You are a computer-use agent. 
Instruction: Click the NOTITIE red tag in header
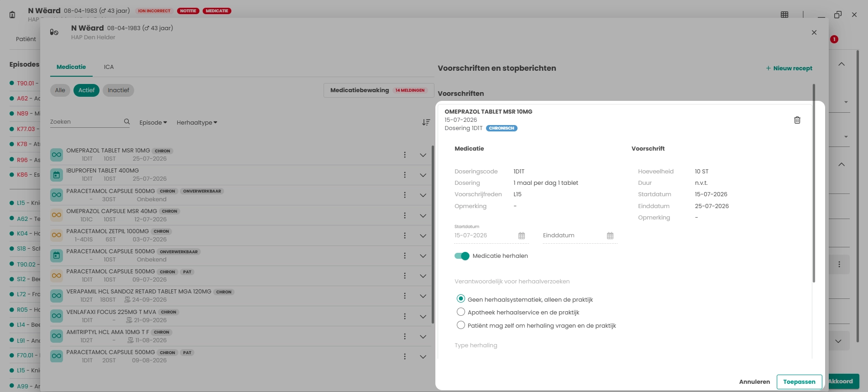coord(188,11)
